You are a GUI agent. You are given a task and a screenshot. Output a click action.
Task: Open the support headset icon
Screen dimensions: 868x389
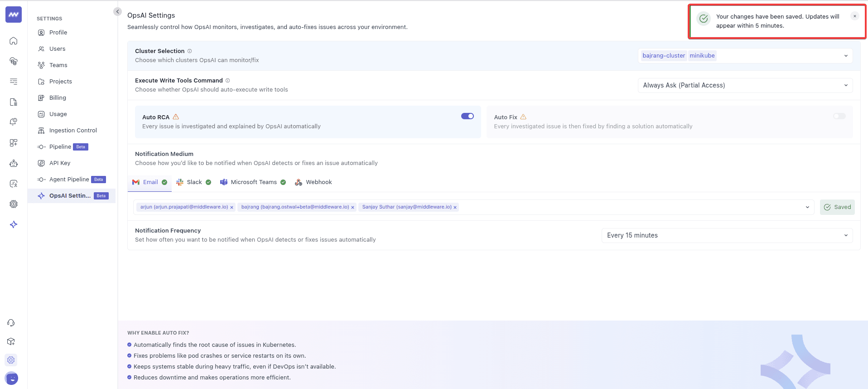tap(11, 323)
